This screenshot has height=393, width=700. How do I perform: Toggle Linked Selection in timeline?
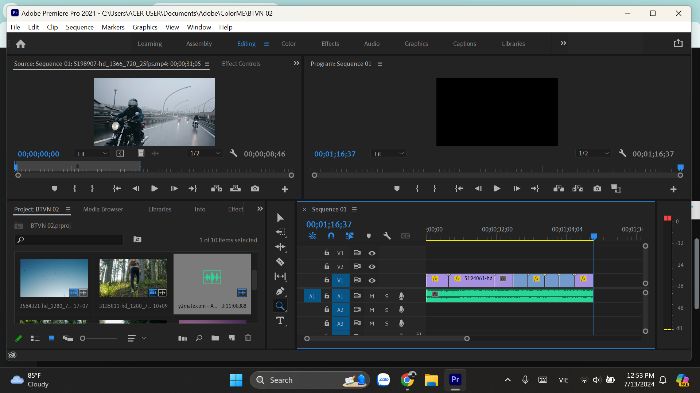tap(350, 235)
